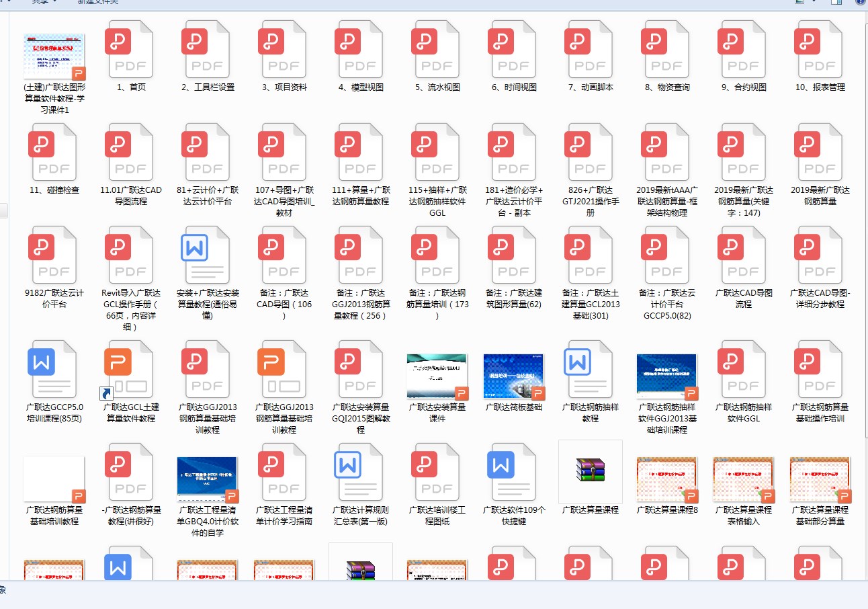
Task: Click label Revit导入广联达GCL操作手册
Action: click(130, 310)
